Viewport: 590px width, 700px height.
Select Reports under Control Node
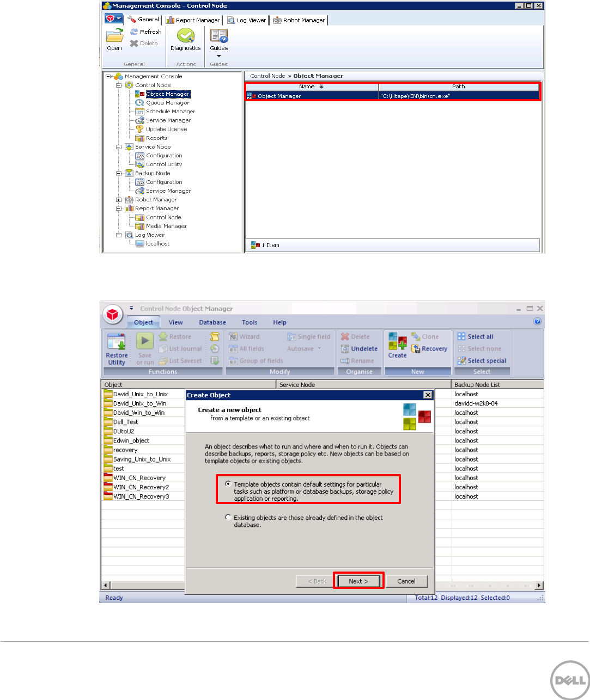(156, 138)
